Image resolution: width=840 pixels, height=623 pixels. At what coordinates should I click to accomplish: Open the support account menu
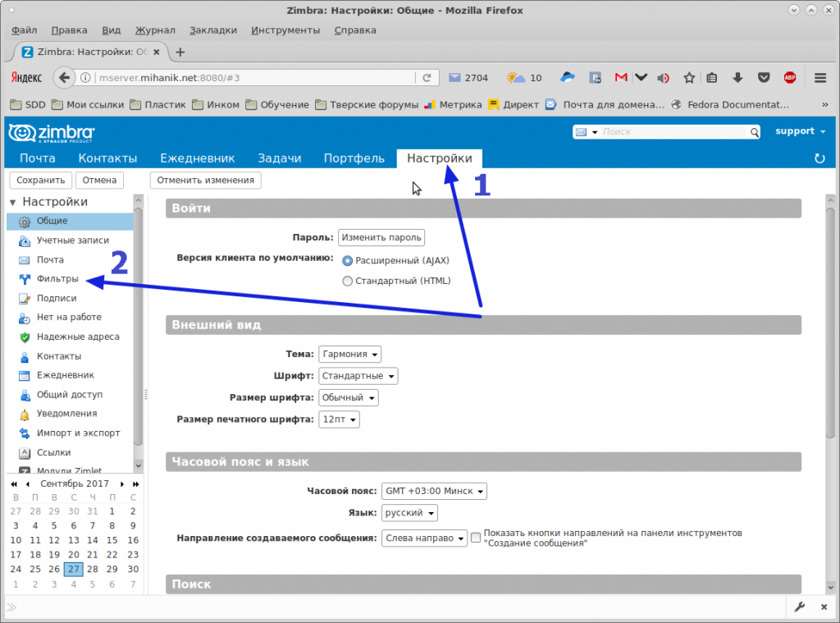800,131
